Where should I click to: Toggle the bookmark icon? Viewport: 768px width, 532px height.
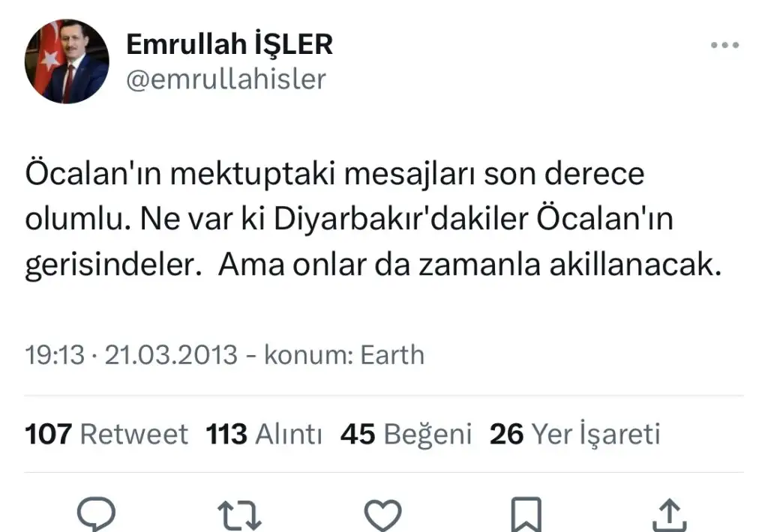tap(525, 516)
